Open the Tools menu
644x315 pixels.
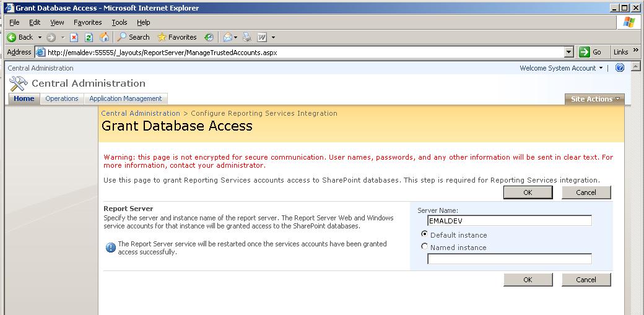[119, 22]
